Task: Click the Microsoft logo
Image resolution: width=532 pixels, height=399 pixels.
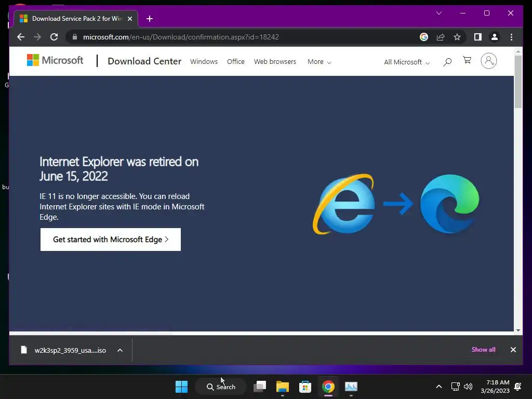Action: point(55,60)
